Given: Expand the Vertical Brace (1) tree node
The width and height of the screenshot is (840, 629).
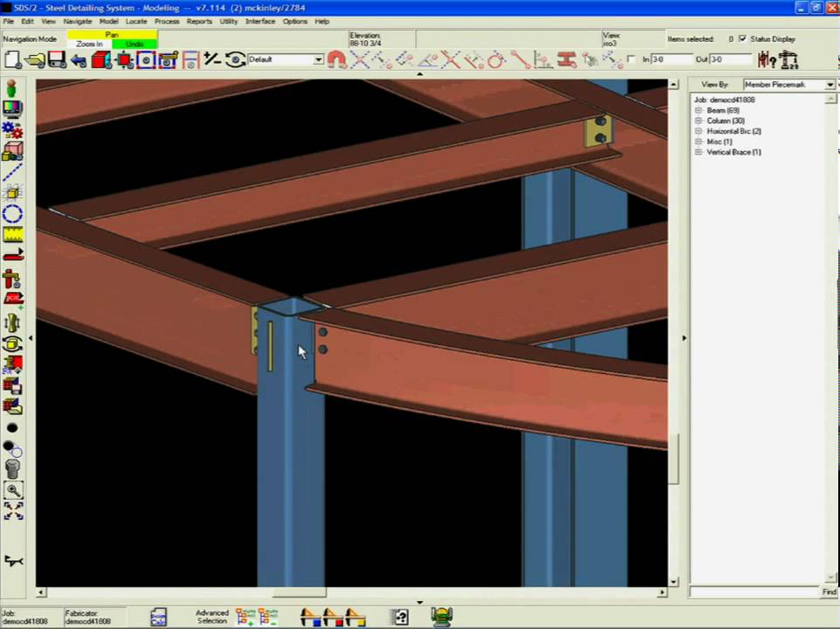Looking at the screenshot, I should click(x=698, y=152).
